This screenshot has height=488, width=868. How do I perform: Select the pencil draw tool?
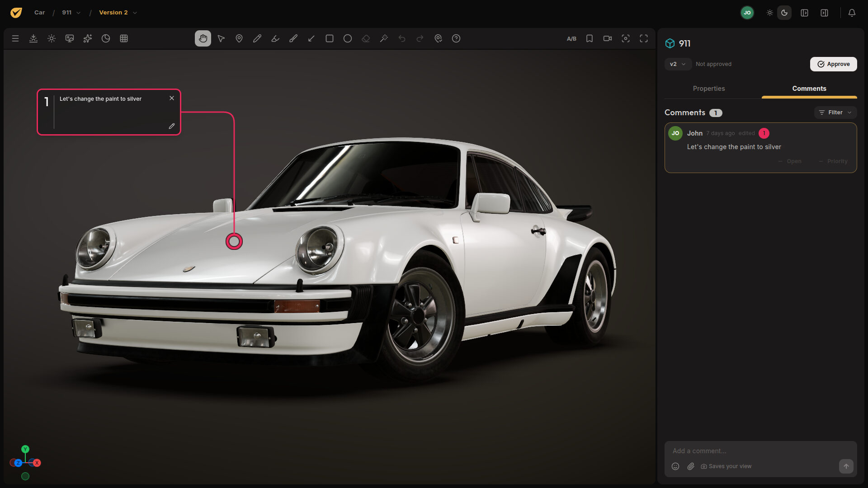point(257,38)
